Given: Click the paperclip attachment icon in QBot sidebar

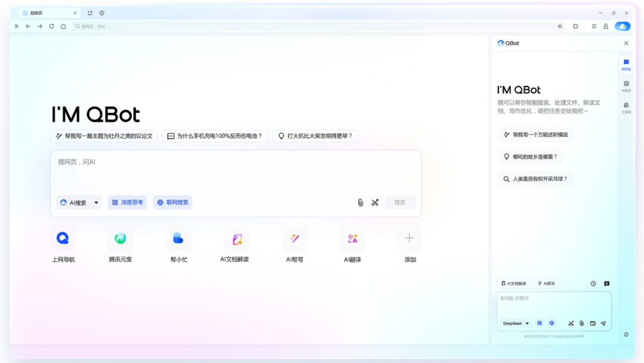Looking at the screenshot, I should click(581, 324).
